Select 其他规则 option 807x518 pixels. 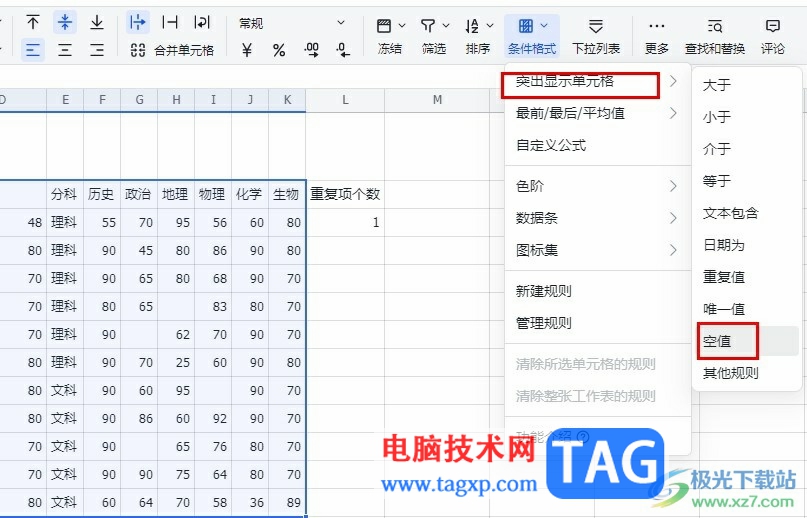[x=747, y=373]
